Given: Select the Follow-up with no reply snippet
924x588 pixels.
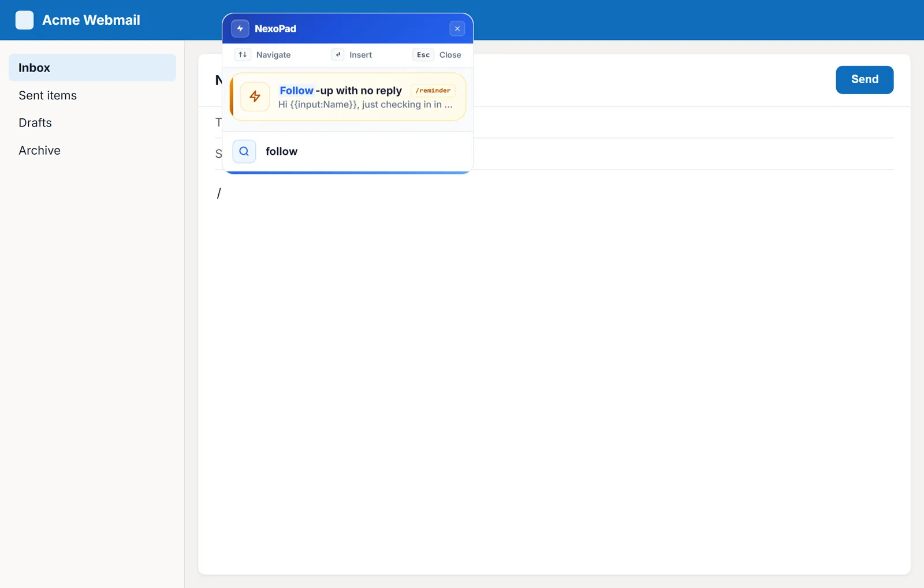Looking at the screenshot, I should coord(348,97).
